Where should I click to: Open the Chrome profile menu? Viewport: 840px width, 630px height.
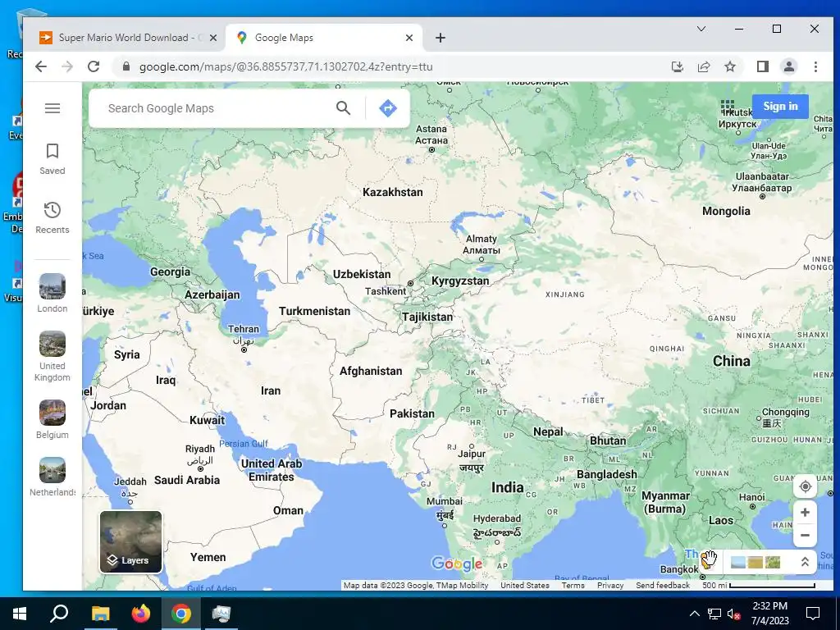788,66
